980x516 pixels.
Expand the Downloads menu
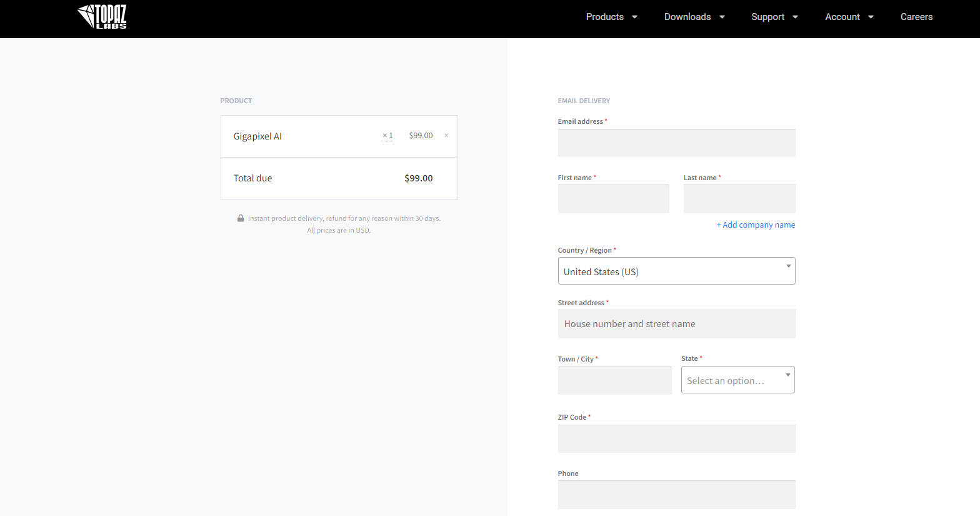pyautogui.click(x=694, y=17)
